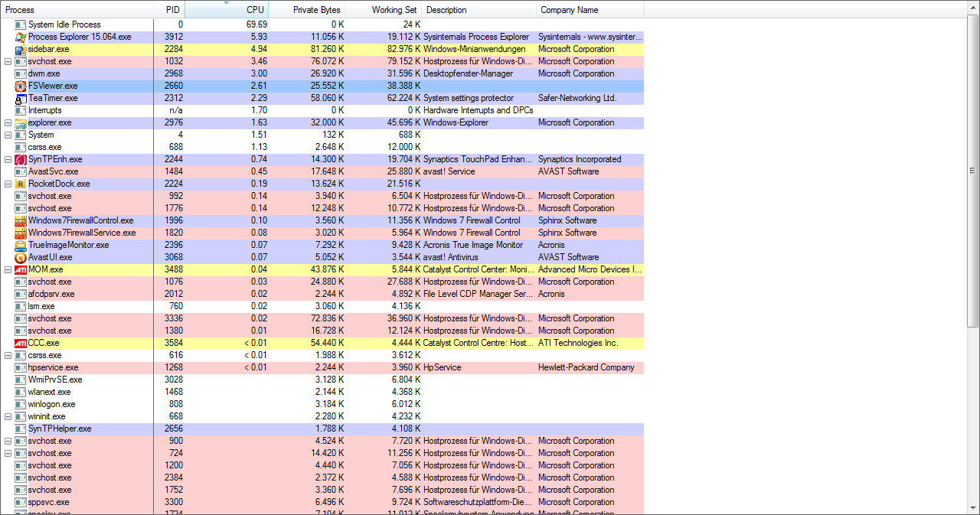This screenshot has width=980, height=515.
Task: Click the TrueImageMonitor.exe icon
Action: [21, 245]
